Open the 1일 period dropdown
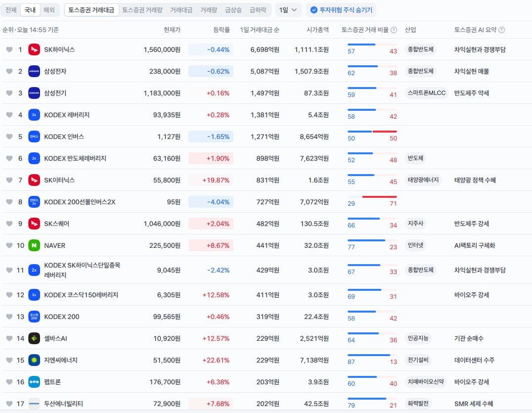Screen dimensions: 532x413 pyautogui.click(x=288, y=10)
